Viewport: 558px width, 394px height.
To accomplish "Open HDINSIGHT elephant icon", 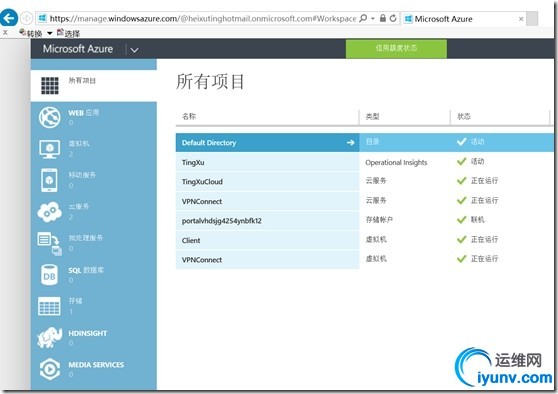I will (x=49, y=337).
